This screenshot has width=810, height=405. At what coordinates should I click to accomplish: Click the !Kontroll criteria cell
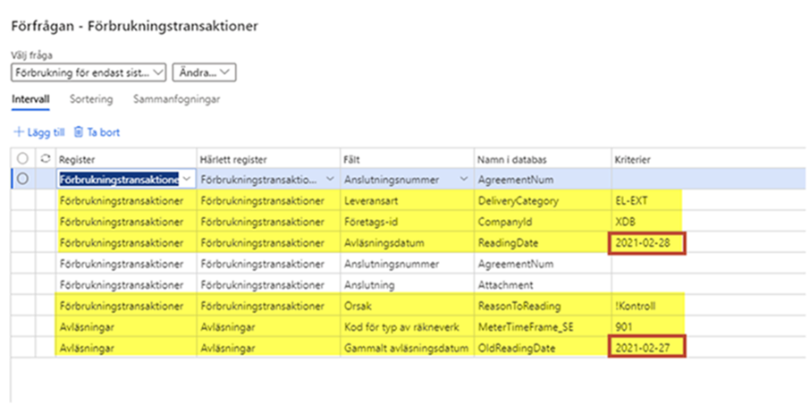(x=645, y=307)
